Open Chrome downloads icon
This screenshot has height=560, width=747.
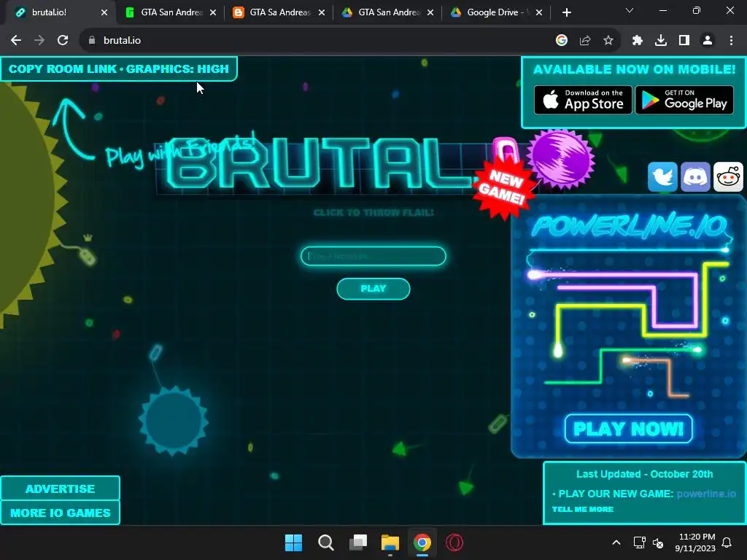point(661,41)
